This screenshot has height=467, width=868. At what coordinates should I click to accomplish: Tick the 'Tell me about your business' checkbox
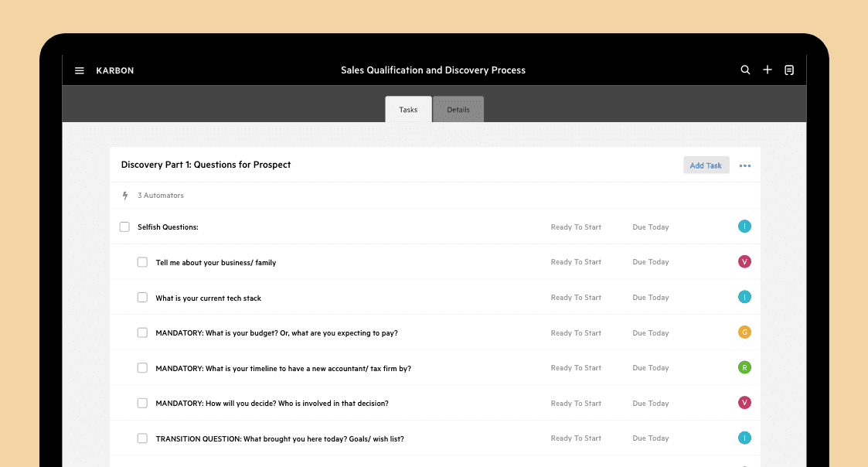coord(142,262)
